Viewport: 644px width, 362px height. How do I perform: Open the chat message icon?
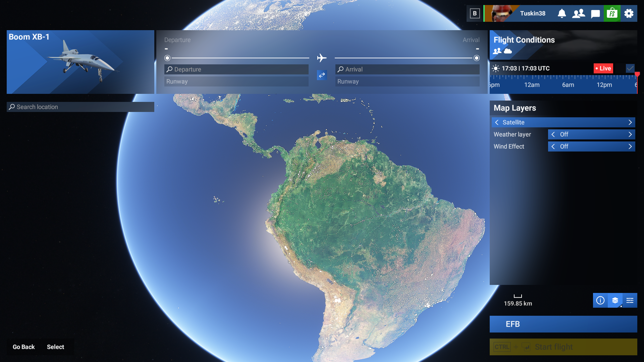pyautogui.click(x=595, y=13)
